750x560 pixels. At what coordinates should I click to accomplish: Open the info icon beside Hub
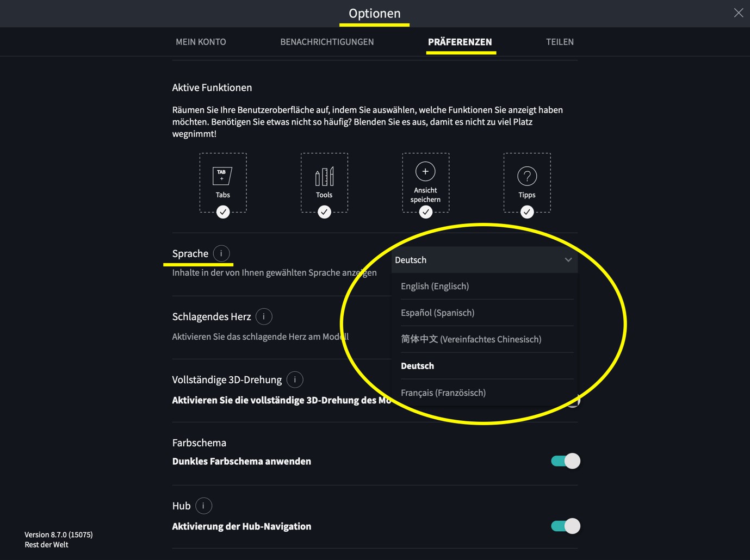[203, 505]
